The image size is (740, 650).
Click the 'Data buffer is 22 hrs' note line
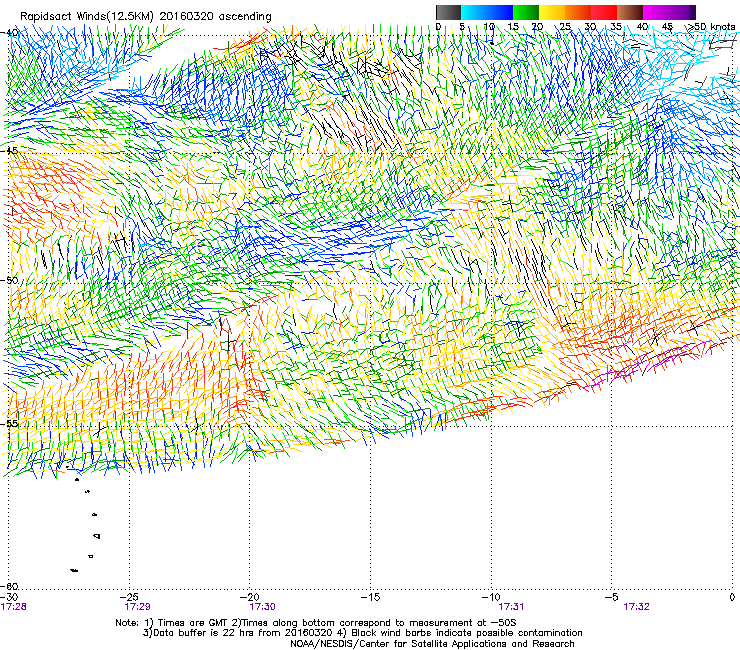pyautogui.click(x=362, y=633)
